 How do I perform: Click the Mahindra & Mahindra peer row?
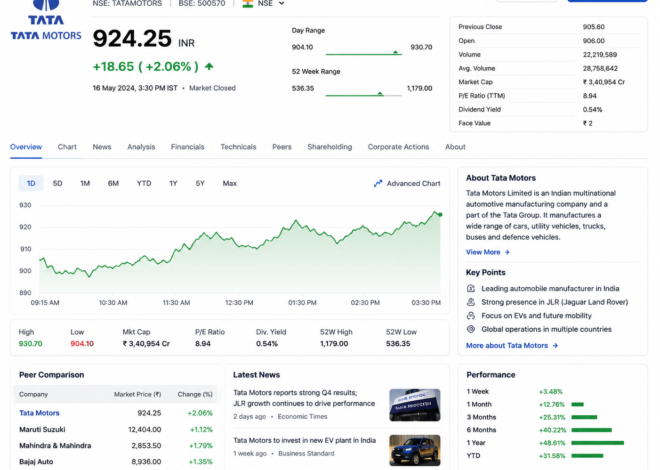pos(116,446)
